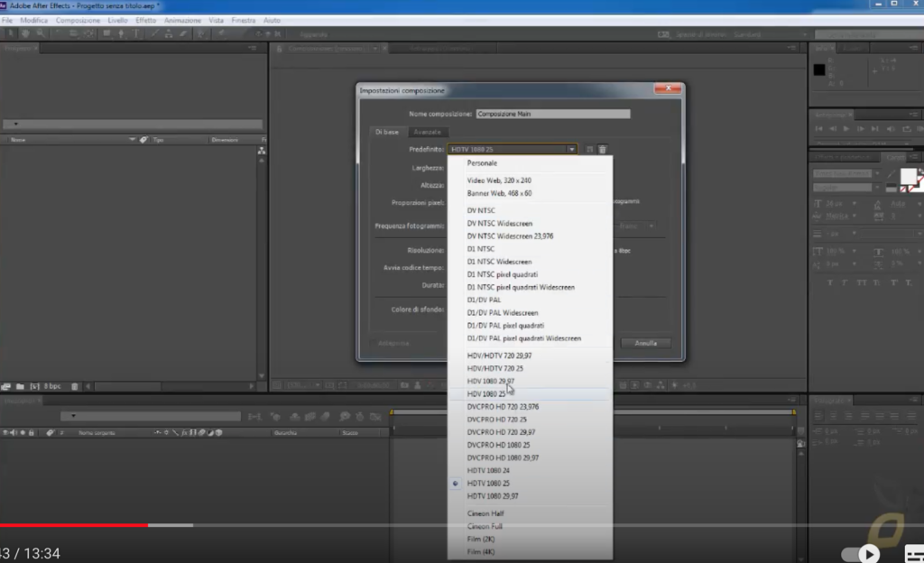Image resolution: width=924 pixels, height=563 pixels.
Task: Click the save preset icon beside Predefinito
Action: 589,150
